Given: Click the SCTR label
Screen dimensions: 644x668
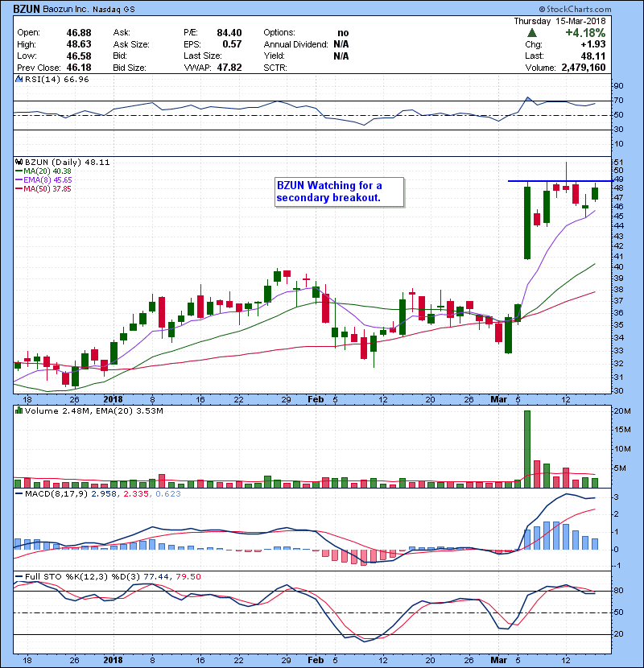Looking at the screenshot, I should 275,68.
